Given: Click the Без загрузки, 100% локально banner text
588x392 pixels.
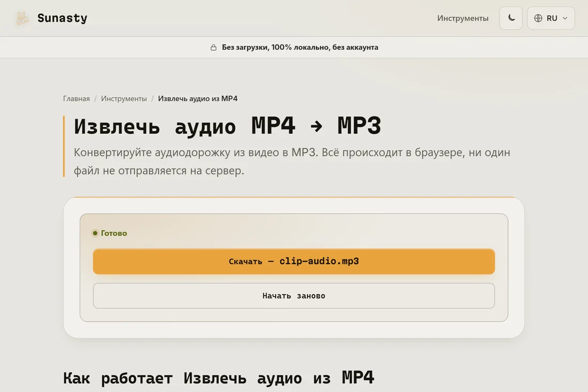Looking at the screenshot, I should point(300,47).
